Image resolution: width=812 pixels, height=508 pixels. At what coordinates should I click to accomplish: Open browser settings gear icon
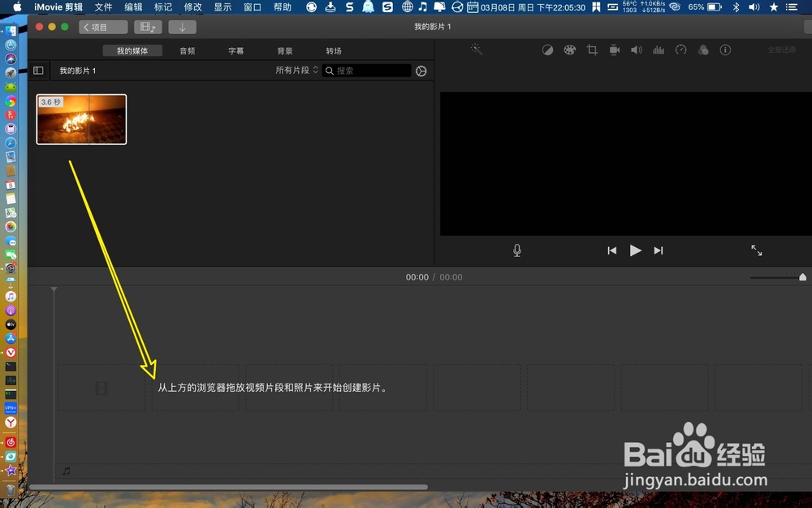pyautogui.click(x=421, y=71)
